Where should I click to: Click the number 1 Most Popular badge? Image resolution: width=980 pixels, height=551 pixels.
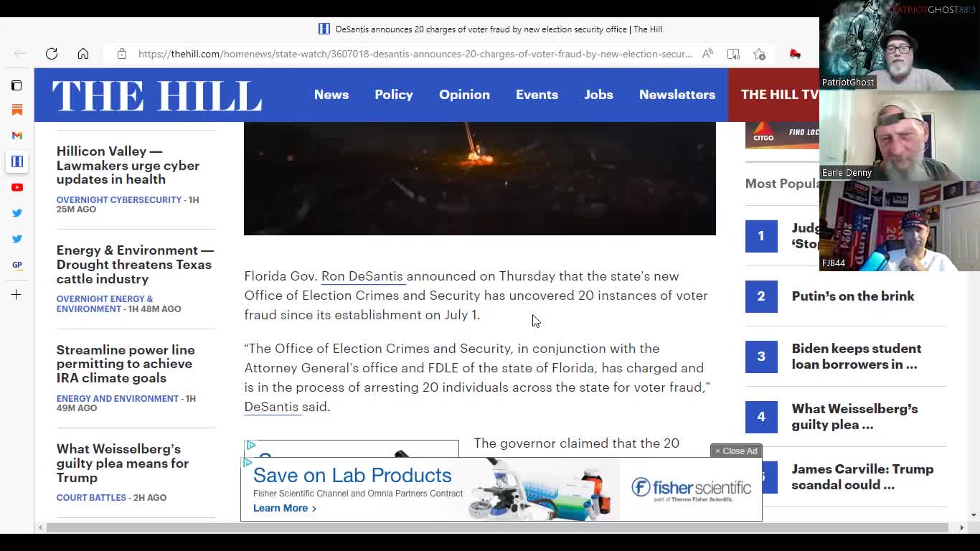click(x=761, y=236)
